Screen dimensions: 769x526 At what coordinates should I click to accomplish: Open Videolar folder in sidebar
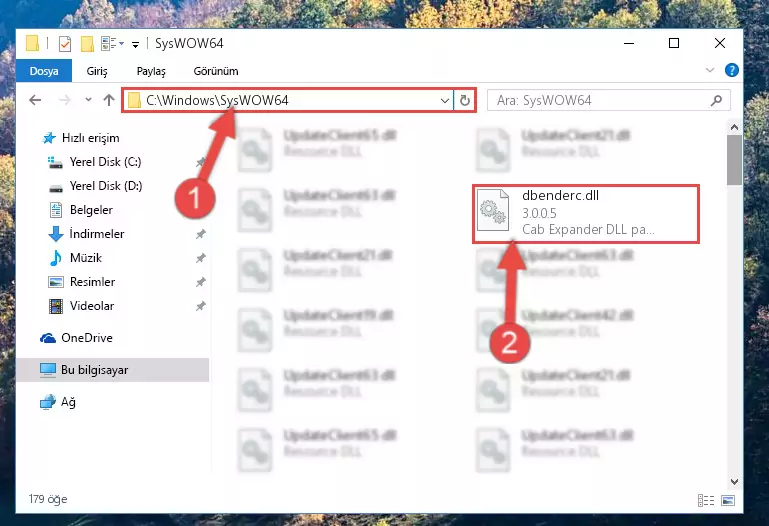(x=92, y=306)
